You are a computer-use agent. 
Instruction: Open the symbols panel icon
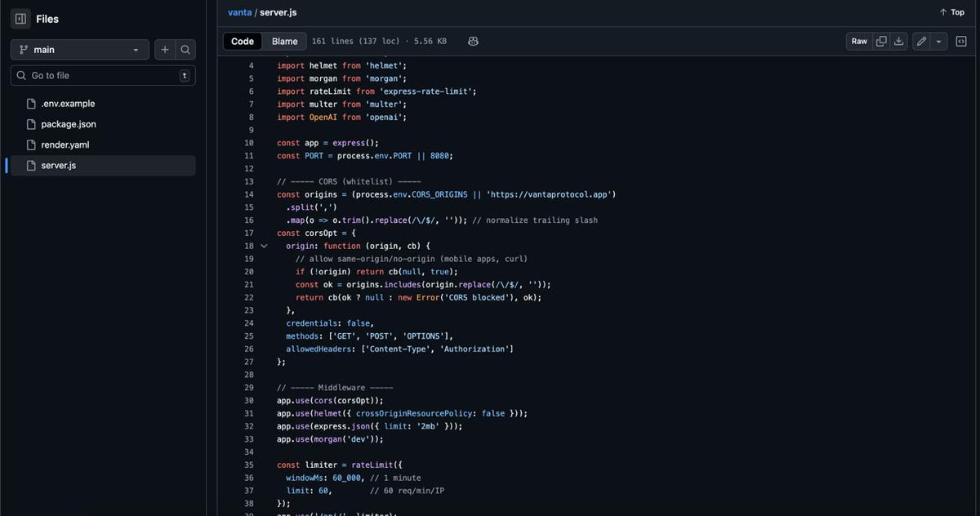pos(961,42)
